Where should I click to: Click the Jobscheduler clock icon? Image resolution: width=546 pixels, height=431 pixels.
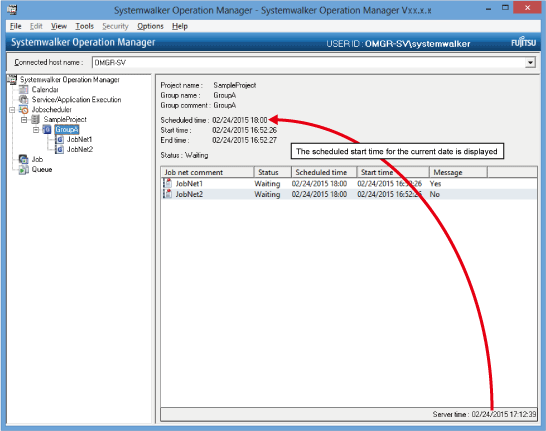[x=23, y=110]
